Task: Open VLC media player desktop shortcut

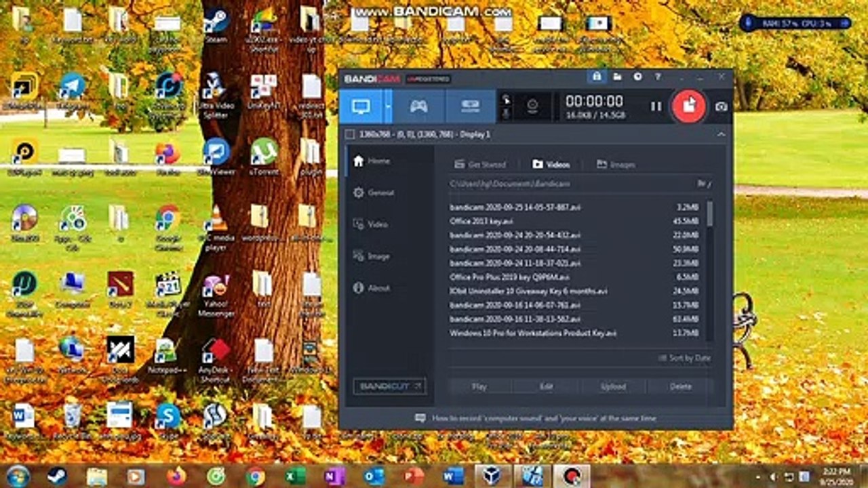Action: 216,228
